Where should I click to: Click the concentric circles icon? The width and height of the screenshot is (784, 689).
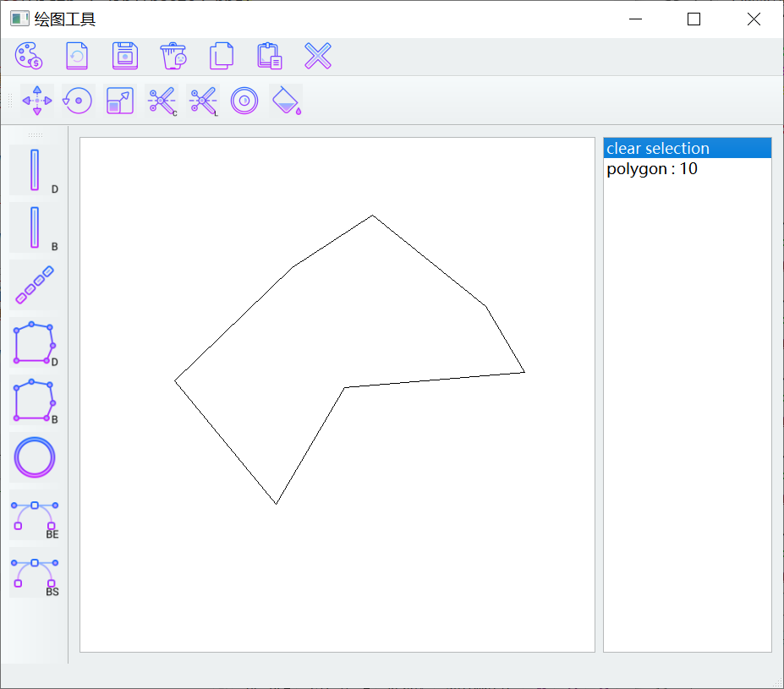pos(244,101)
